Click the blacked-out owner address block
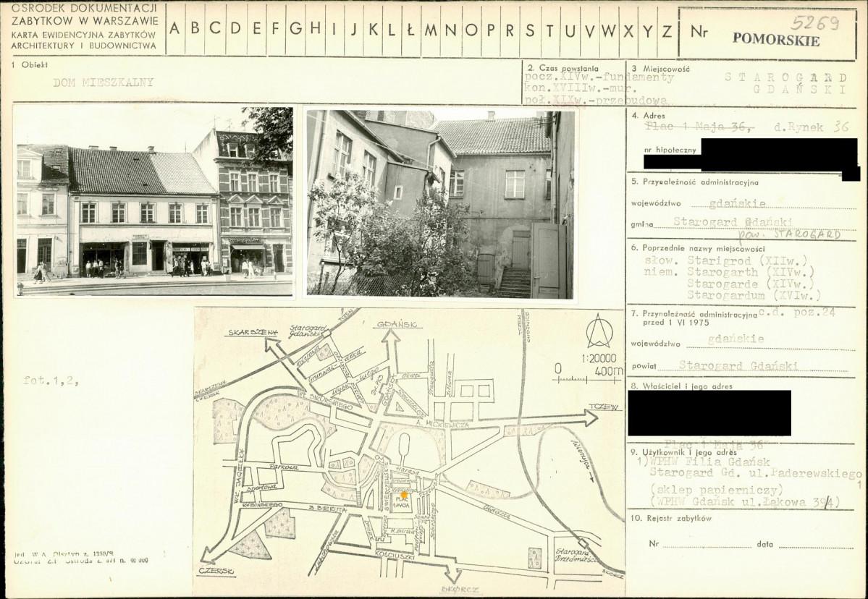 pos(709,413)
